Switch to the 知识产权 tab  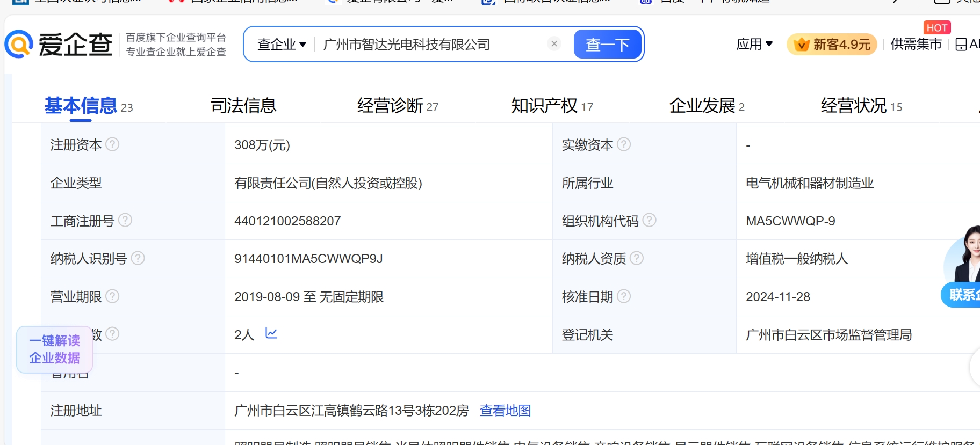tap(552, 106)
